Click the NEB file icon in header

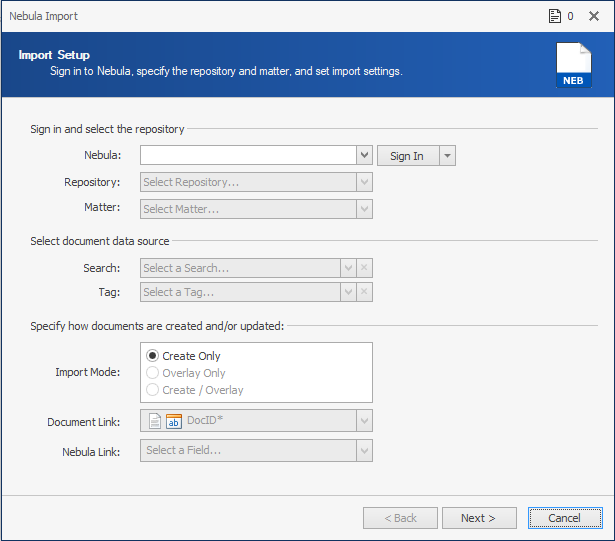[574, 65]
